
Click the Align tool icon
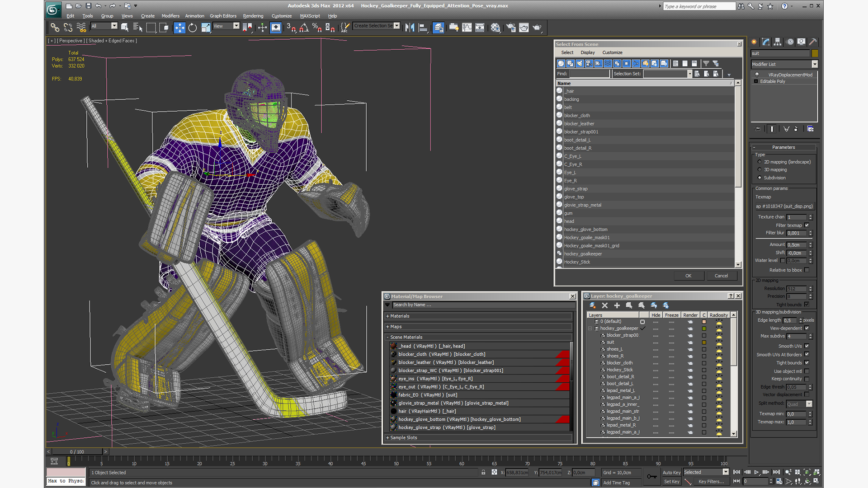pos(423,28)
